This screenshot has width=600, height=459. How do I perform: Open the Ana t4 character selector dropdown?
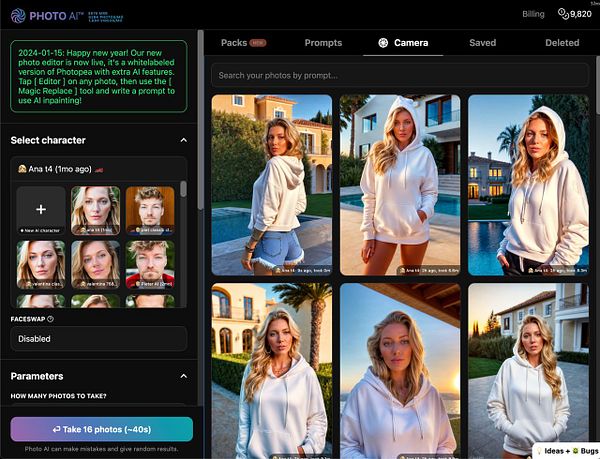(99, 169)
